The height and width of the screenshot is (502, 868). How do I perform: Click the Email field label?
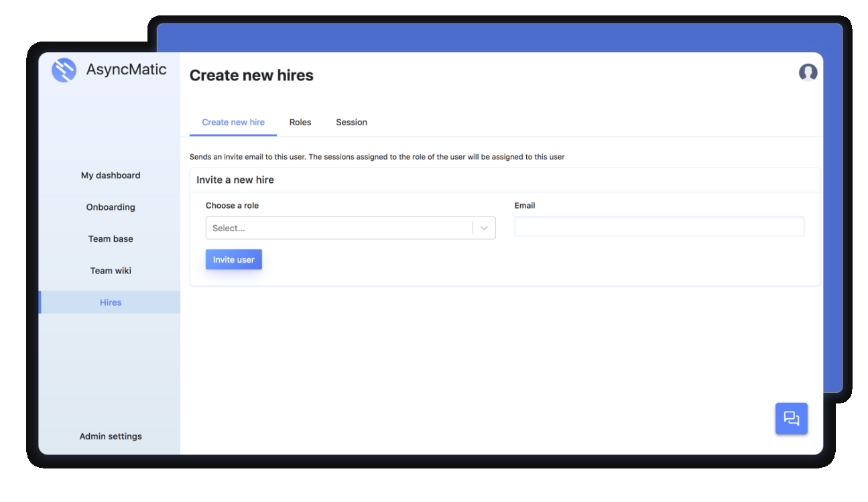[x=525, y=206]
